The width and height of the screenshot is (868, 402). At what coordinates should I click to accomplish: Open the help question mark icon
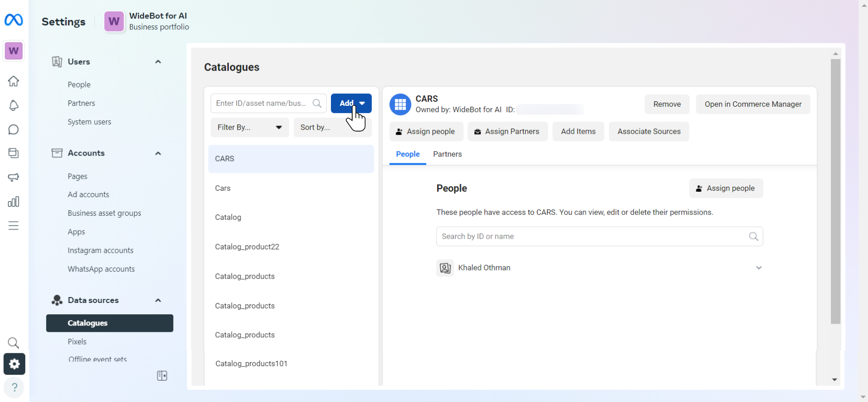tap(14, 388)
